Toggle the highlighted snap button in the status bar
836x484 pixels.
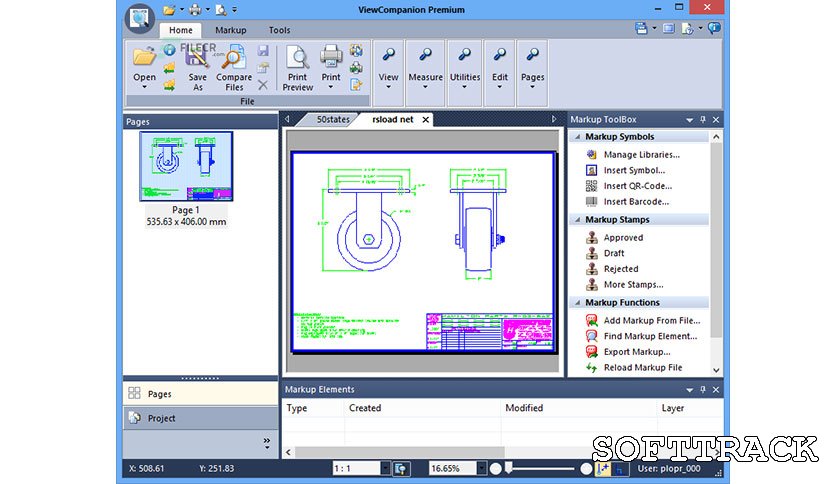tap(603, 468)
